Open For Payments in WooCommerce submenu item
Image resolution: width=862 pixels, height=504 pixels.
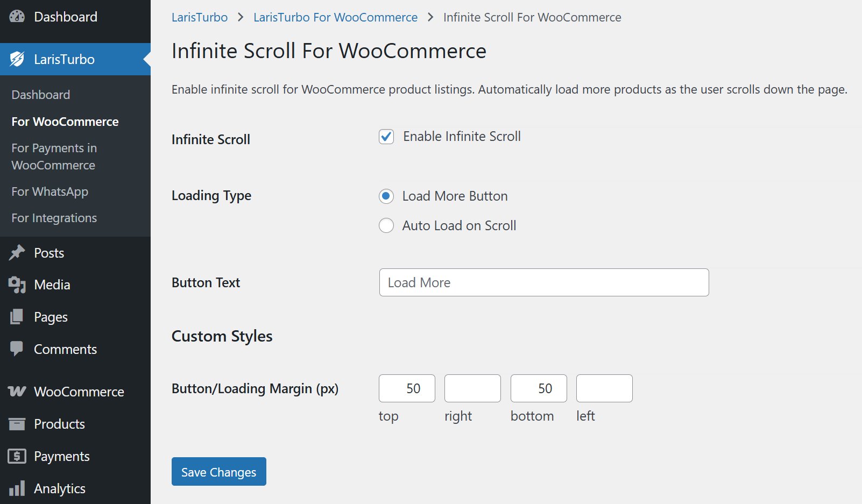coord(54,157)
